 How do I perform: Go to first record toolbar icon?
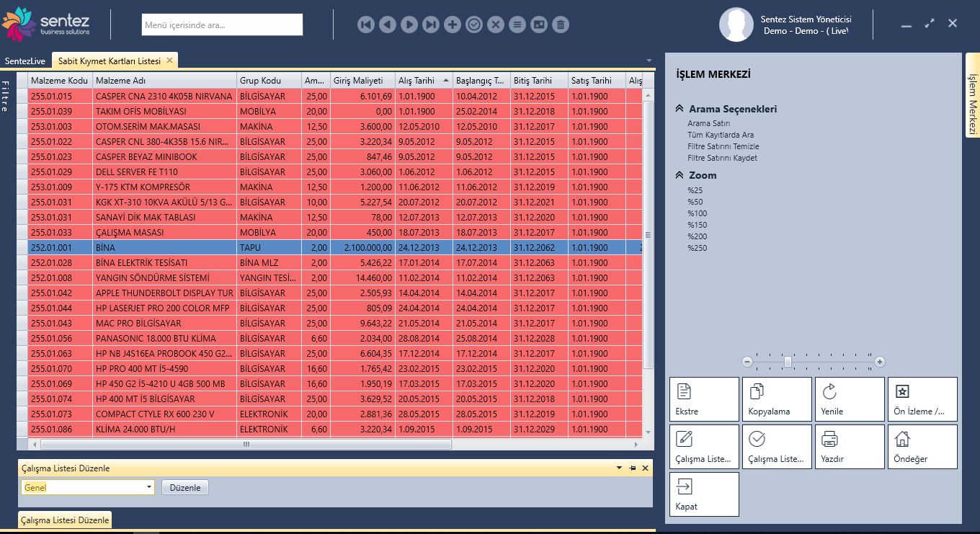[x=366, y=25]
